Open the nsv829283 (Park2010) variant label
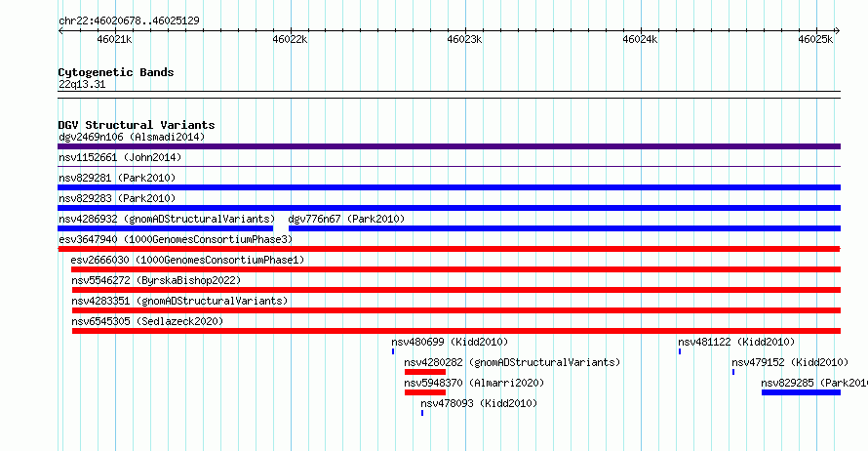868x451 pixels. (x=117, y=198)
